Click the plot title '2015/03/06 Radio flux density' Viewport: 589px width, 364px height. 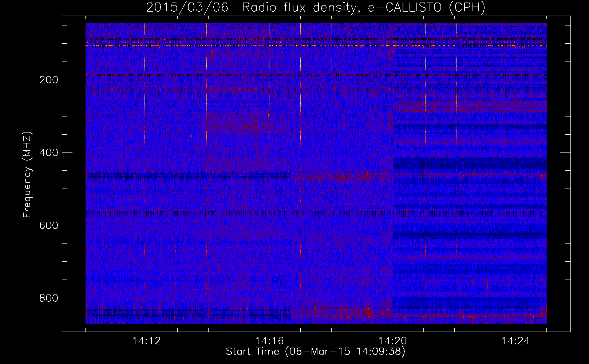click(x=316, y=8)
